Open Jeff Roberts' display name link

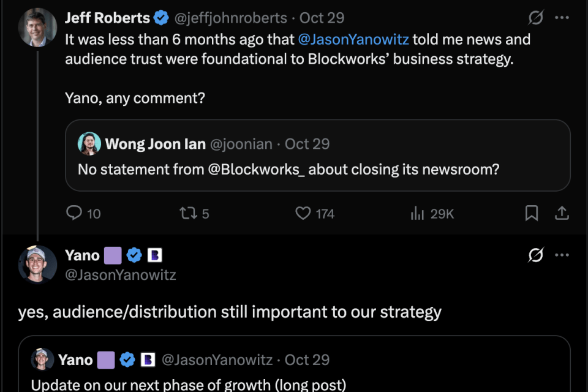[107, 18]
